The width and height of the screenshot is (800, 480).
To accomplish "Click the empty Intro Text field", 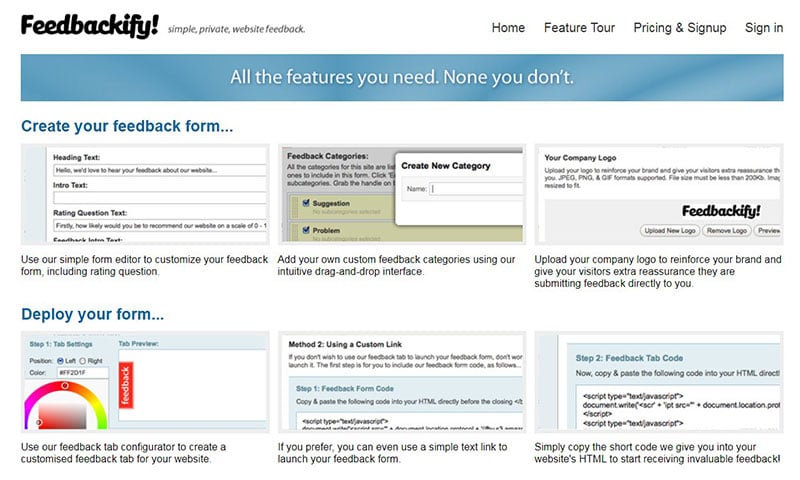I will (160, 198).
